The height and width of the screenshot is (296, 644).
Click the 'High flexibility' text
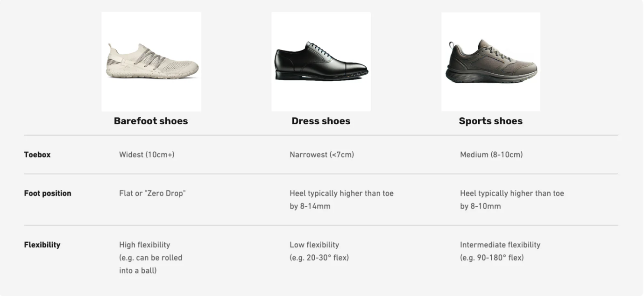(x=144, y=245)
